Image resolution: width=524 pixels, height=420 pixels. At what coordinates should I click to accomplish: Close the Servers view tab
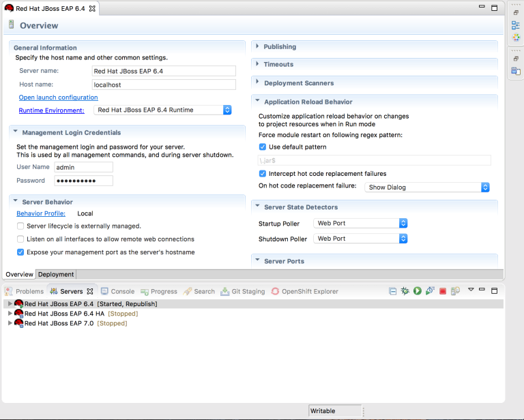(90, 291)
